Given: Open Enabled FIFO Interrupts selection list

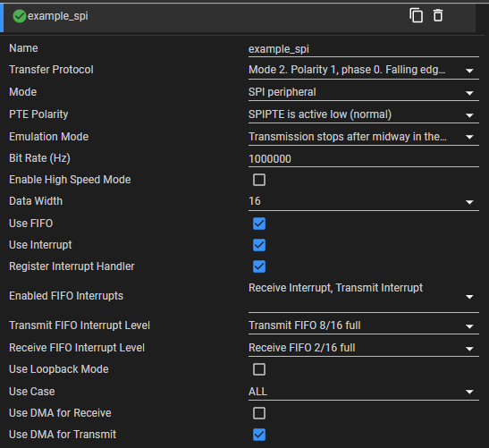Looking at the screenshot, I should coord(364,296).
